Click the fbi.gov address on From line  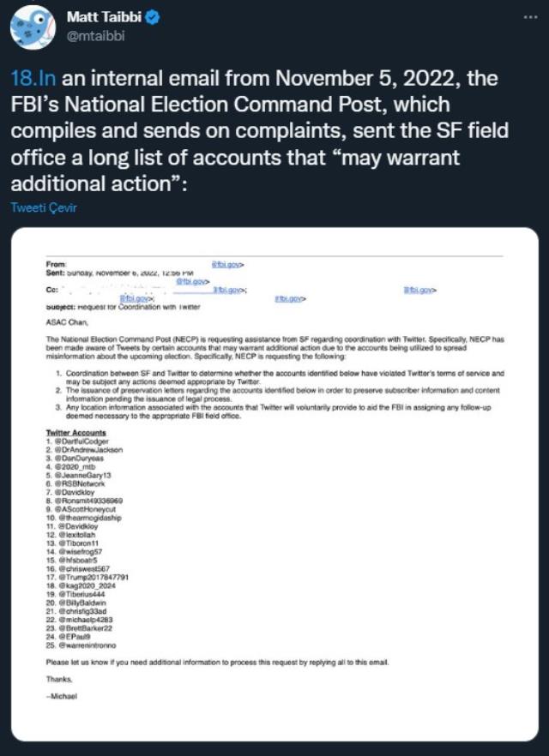[x=229, y=265]
